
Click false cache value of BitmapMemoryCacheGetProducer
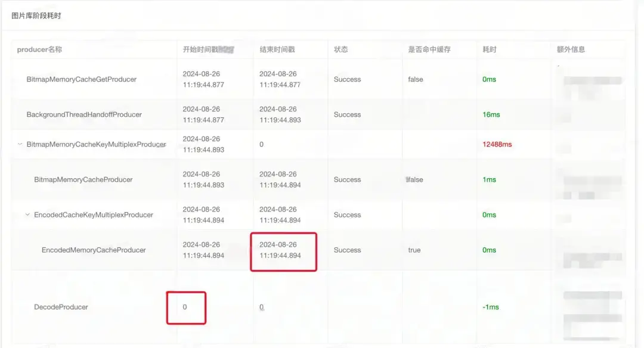[415, 79]
